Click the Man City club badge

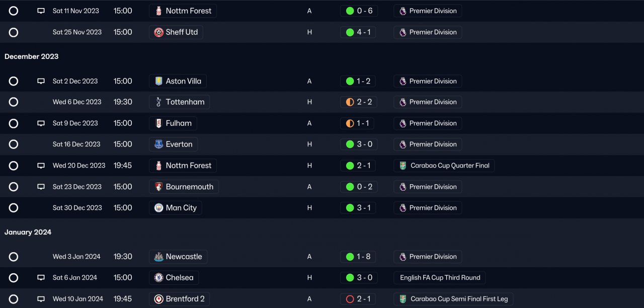(158, 208)
